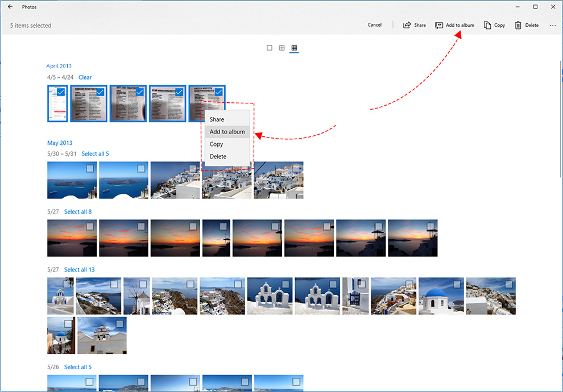
Task: Open the three-dot more options menu
Action: coord(553,26)
